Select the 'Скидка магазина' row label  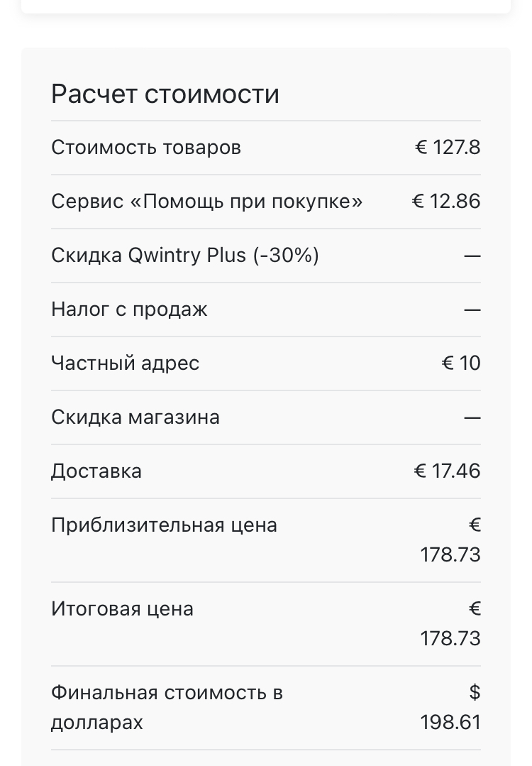coord(135,417)
